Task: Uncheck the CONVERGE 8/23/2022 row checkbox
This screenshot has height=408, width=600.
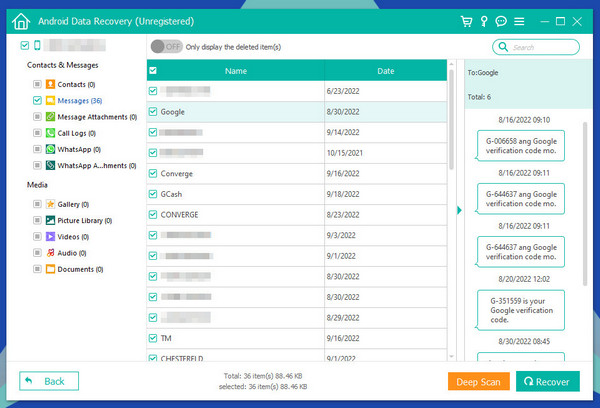Action: point(153,214)
